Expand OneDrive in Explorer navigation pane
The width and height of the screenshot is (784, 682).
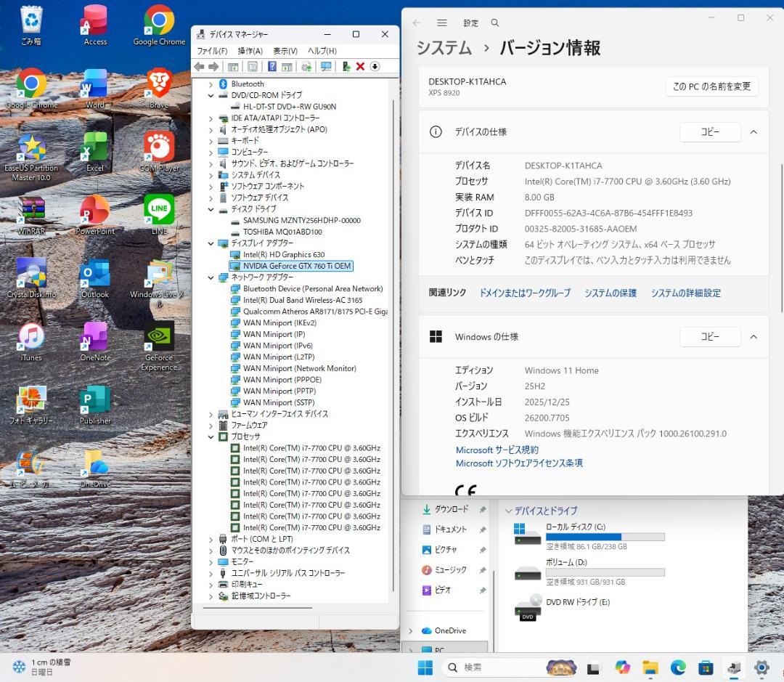click(x=411, y=630)
